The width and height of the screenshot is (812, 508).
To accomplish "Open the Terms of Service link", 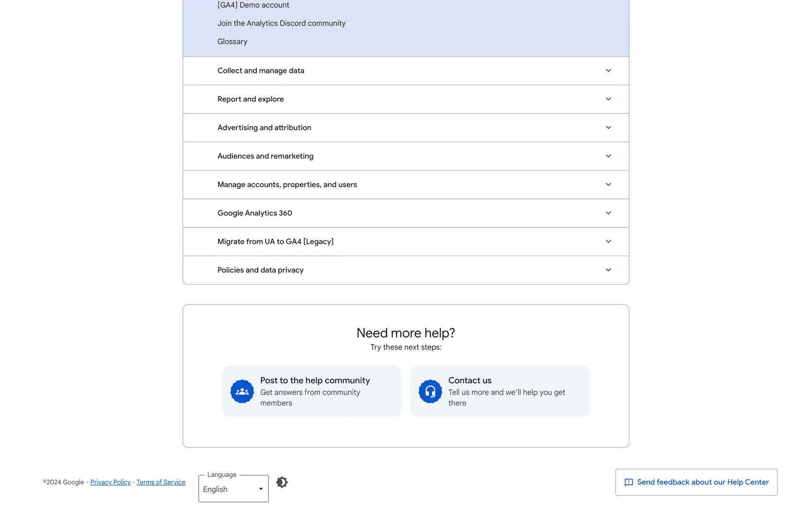I will [x=161, y=482].
